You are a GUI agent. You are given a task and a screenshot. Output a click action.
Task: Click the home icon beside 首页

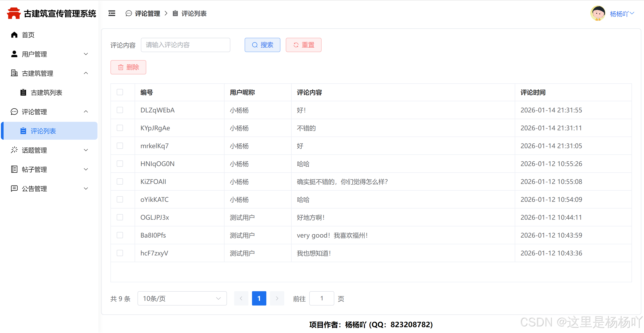(14, 35)
